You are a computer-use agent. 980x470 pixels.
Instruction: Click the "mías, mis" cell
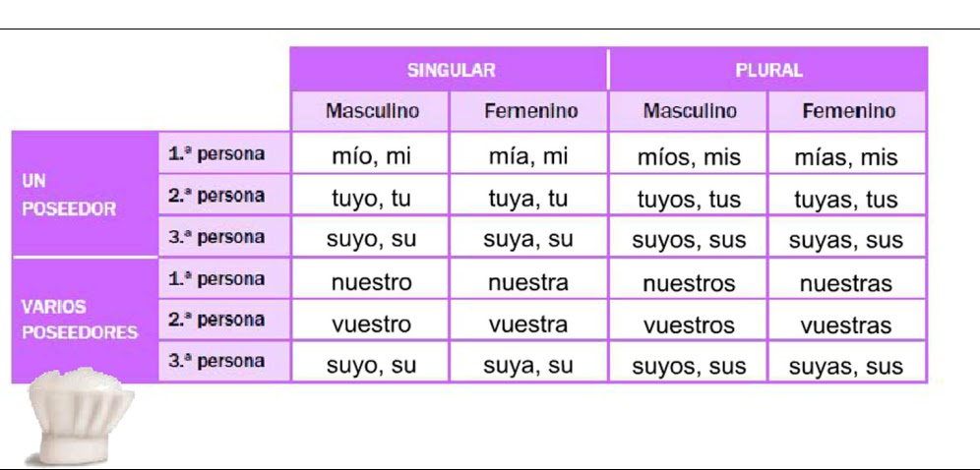click(x=847, y=155)
